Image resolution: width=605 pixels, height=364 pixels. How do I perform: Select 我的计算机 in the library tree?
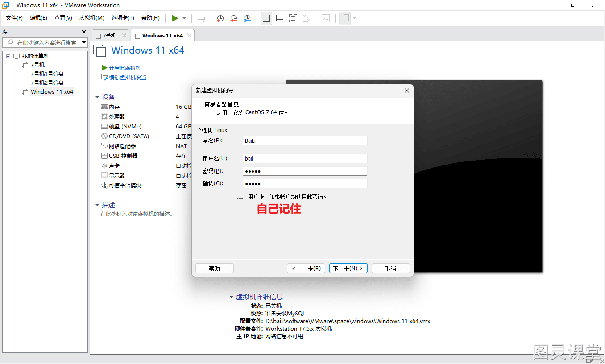[36, 56]
